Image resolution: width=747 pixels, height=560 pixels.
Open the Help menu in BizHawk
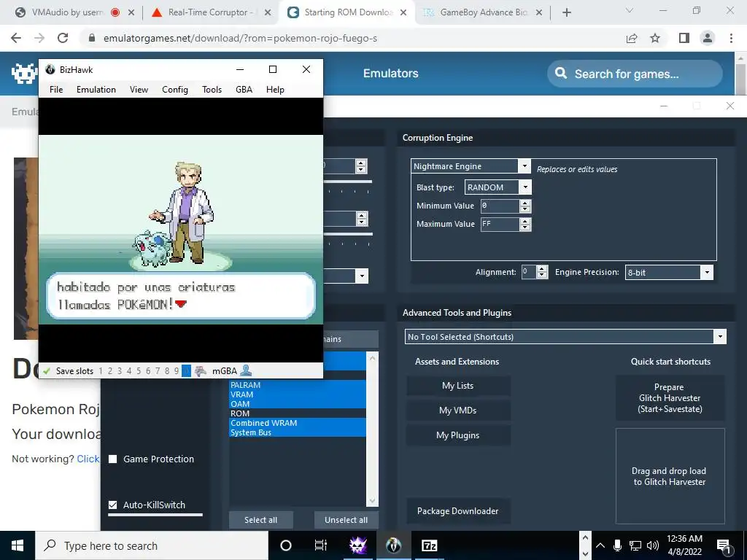(x=275, y=90)
